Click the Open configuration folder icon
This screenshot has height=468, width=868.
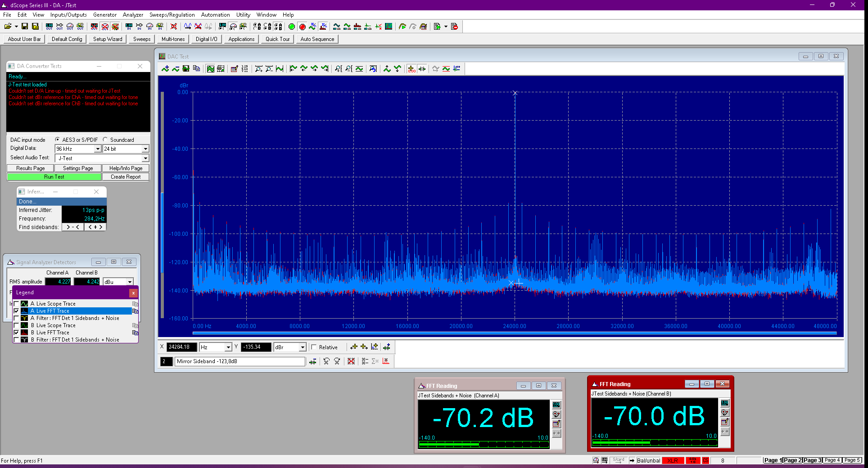pos(8,27)
